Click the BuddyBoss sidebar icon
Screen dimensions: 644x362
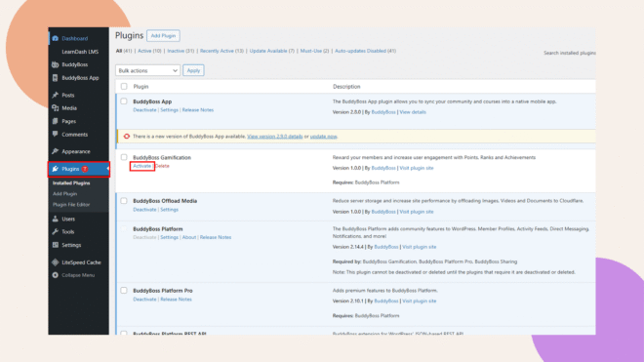(x=55, y=64)
